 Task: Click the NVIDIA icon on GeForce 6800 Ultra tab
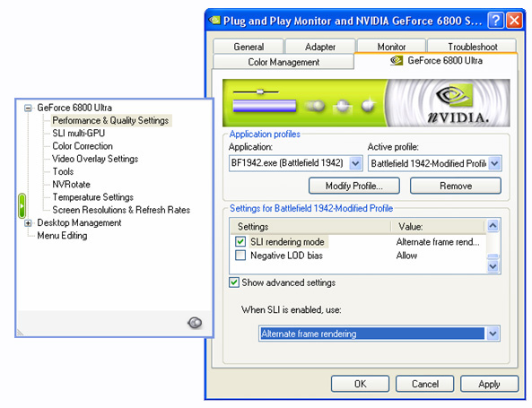397,61
